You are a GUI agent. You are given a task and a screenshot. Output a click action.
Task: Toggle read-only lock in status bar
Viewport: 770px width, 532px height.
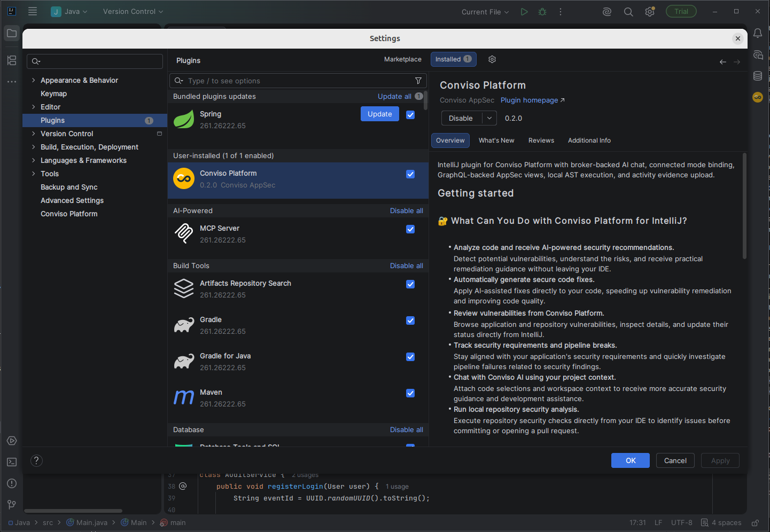tap(755, 523)
